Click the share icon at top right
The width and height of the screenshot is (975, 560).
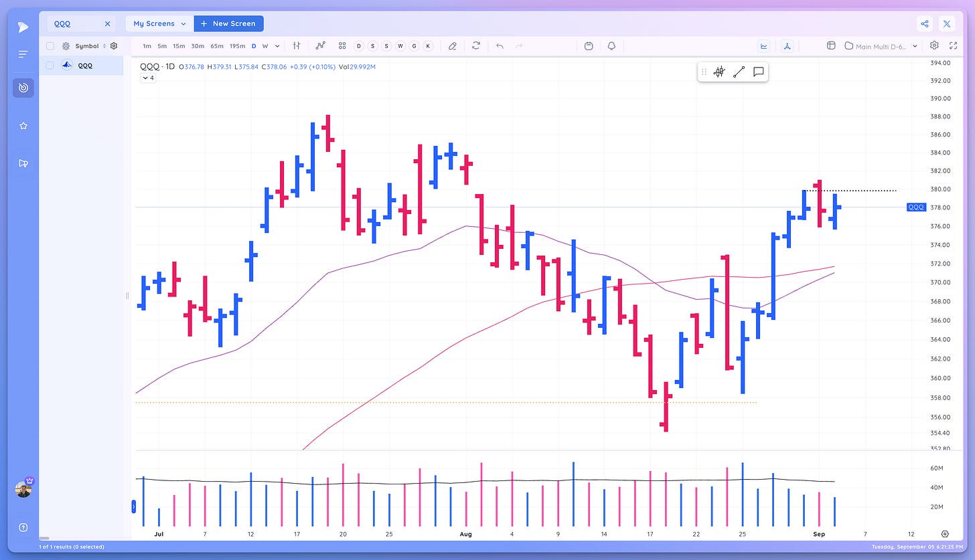925,23
